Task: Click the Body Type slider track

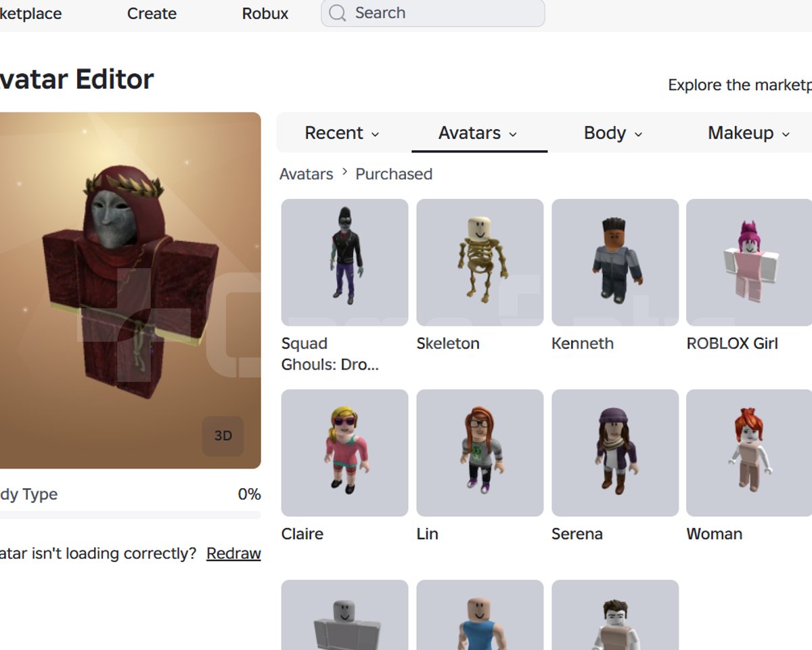Action: 130,515
